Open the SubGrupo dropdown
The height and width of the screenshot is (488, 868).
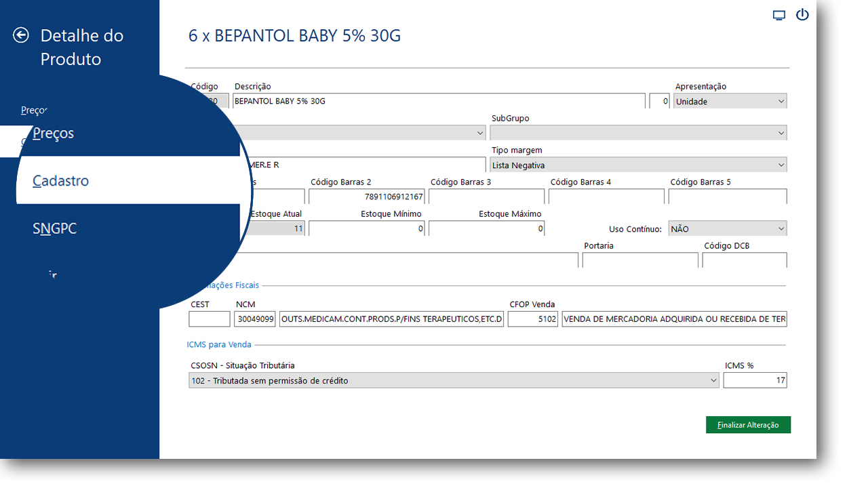pos(638,133)
